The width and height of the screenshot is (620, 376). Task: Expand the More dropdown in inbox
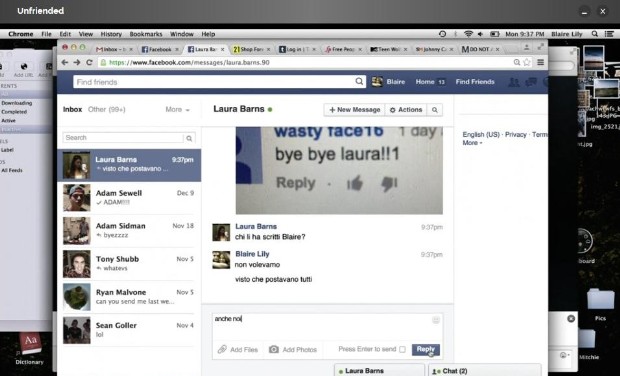point(178,110)
